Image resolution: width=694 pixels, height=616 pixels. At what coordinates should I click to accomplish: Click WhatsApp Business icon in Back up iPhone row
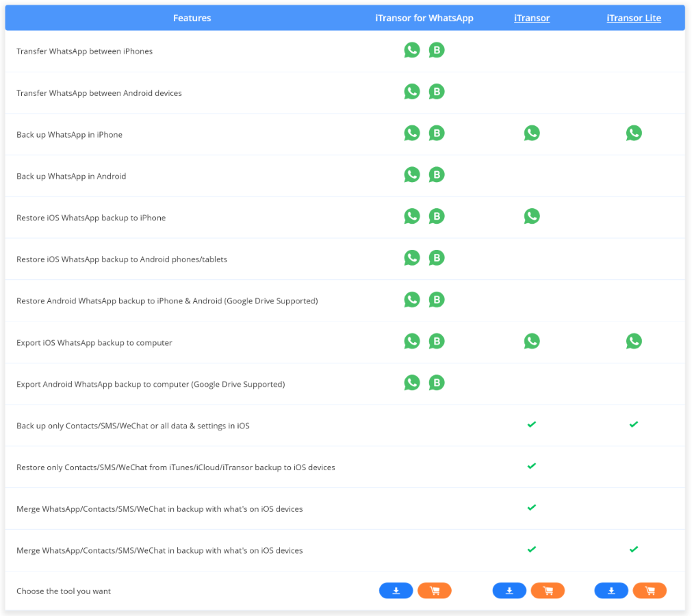[437, 133]
